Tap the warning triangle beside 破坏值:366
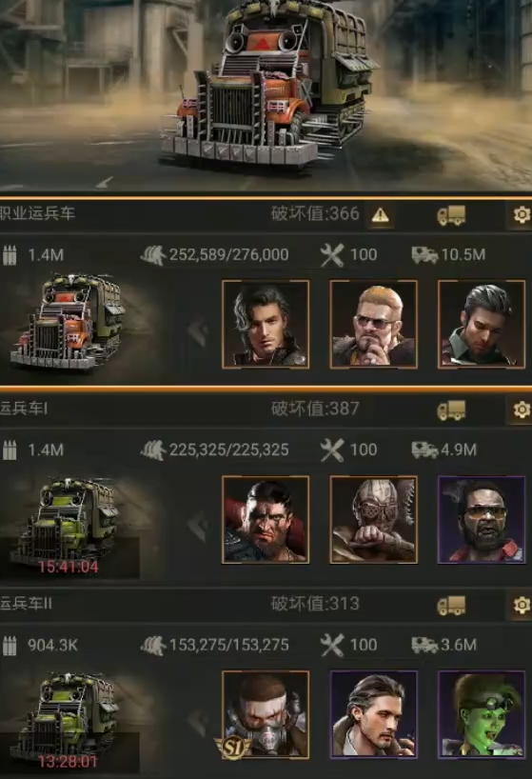532x779 pixels. (x=380, y=215)
